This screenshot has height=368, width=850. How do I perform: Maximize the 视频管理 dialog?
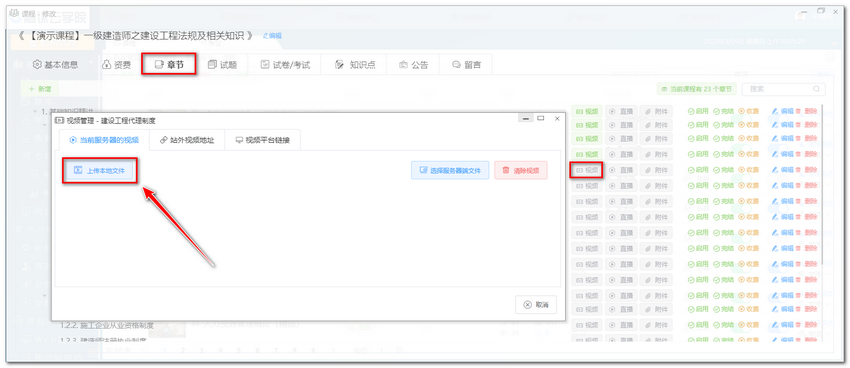540,118
